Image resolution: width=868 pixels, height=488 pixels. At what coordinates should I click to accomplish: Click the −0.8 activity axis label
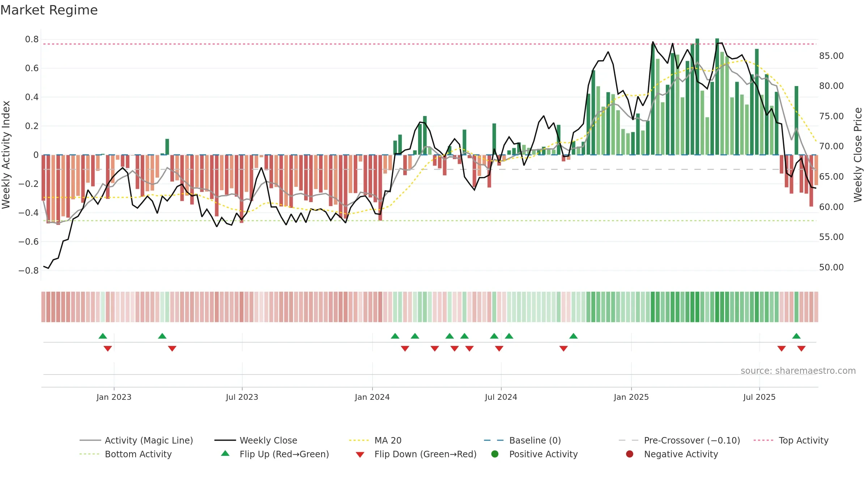pyautogui.click(x=29, y=270)
